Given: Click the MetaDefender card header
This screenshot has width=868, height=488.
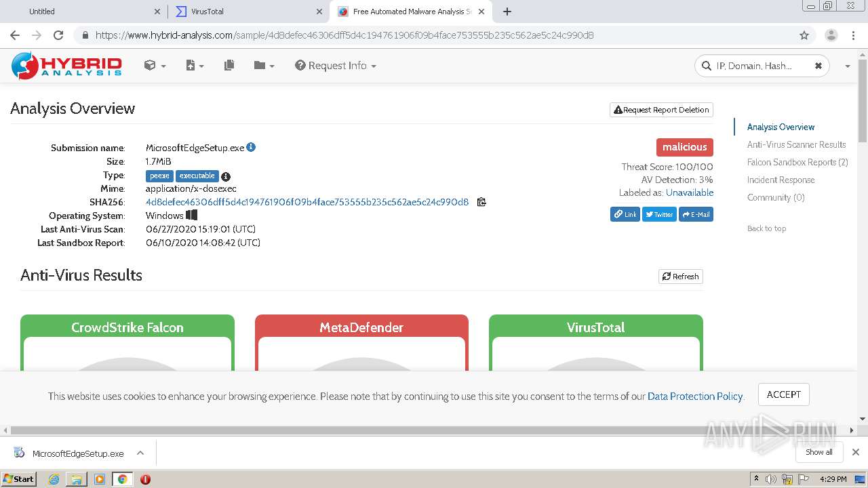Looking at the screenshot, I should click(361, 327).
